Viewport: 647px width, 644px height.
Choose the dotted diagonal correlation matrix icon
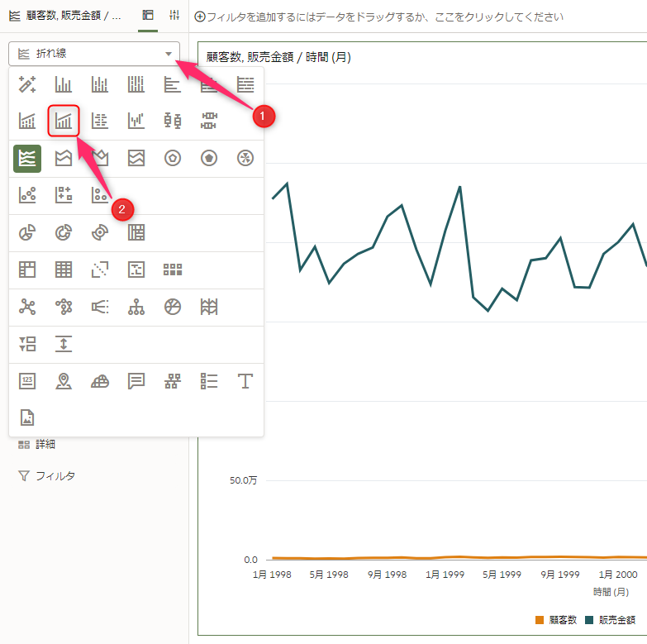coord(100,270)
